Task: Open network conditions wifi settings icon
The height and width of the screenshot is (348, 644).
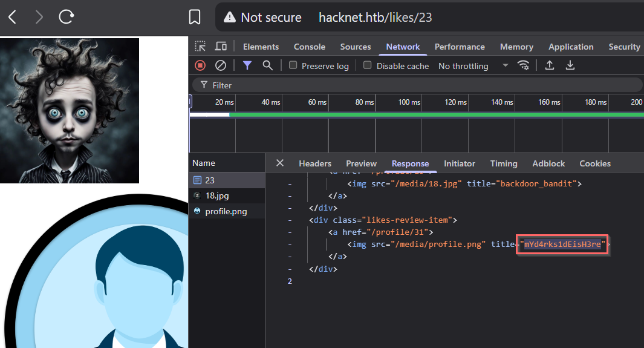Action: (x=524, y=65)
